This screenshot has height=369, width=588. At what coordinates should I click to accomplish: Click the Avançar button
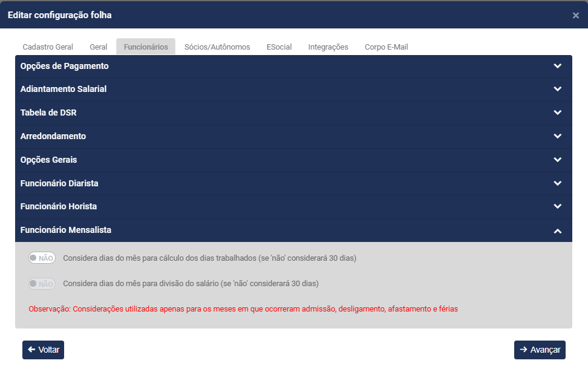pos(540,350)
